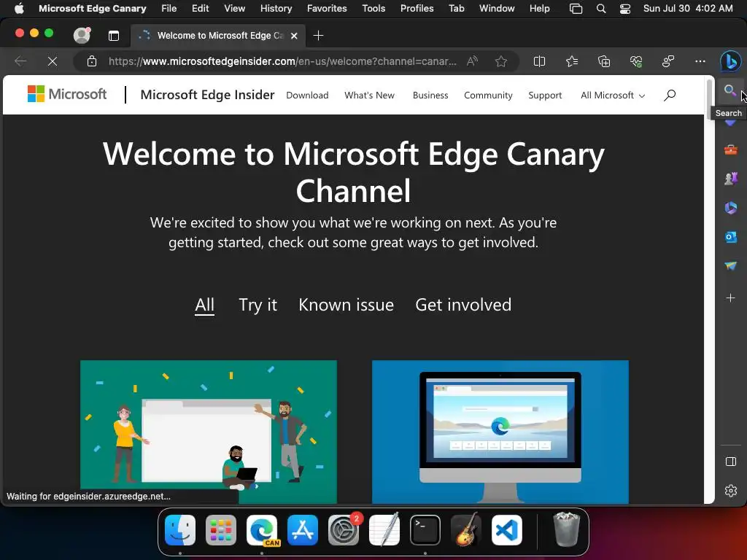View site information lock icon

click(92, 61)
